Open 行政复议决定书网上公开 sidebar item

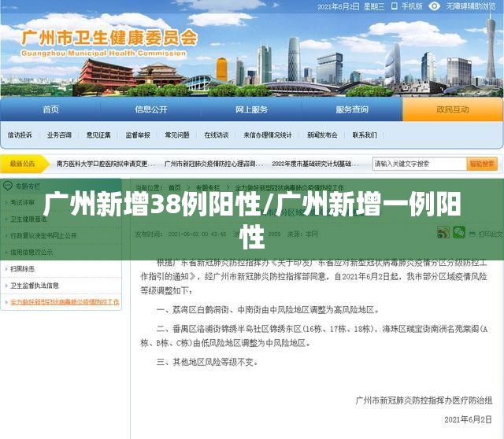click(43, 236)
